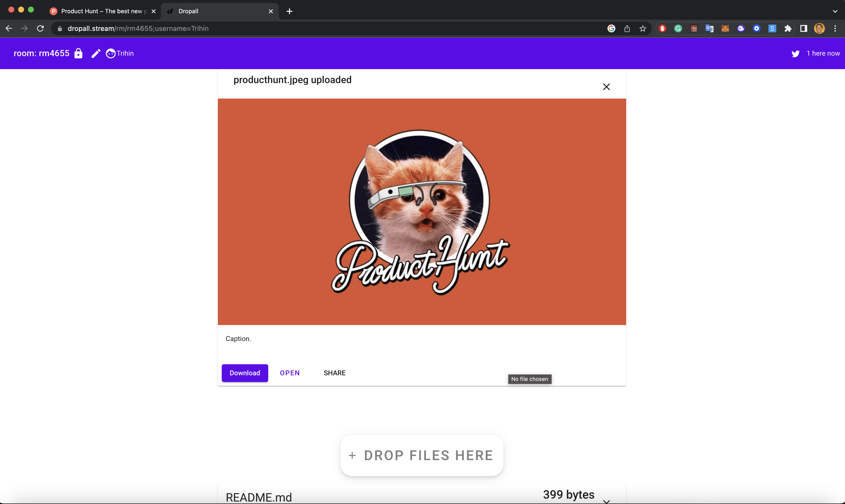Open the blue S extension

pos(772,28)
